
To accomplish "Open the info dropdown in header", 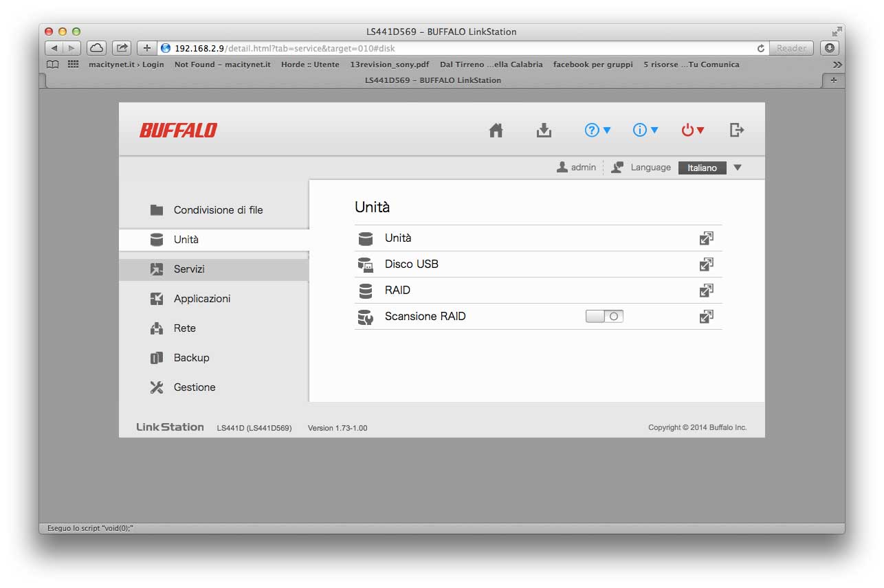I will 645,130.
